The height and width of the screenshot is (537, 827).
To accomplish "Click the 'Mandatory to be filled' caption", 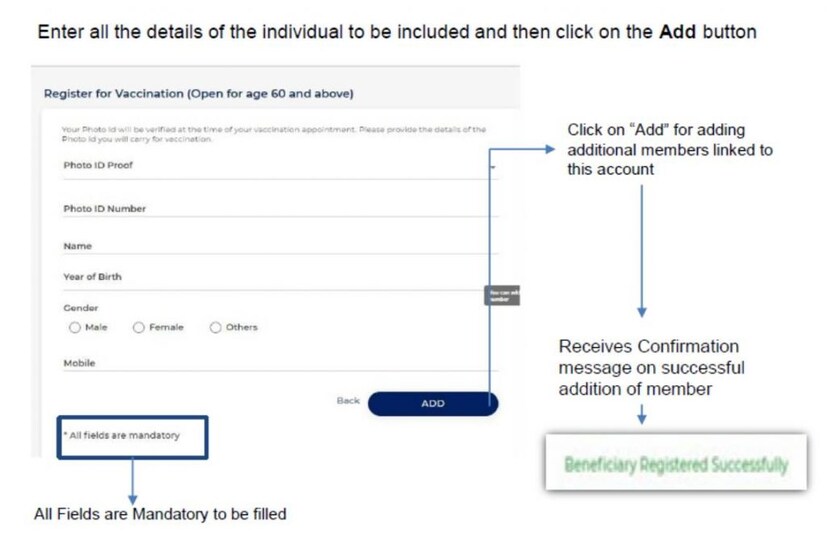I will click(160, 514).
